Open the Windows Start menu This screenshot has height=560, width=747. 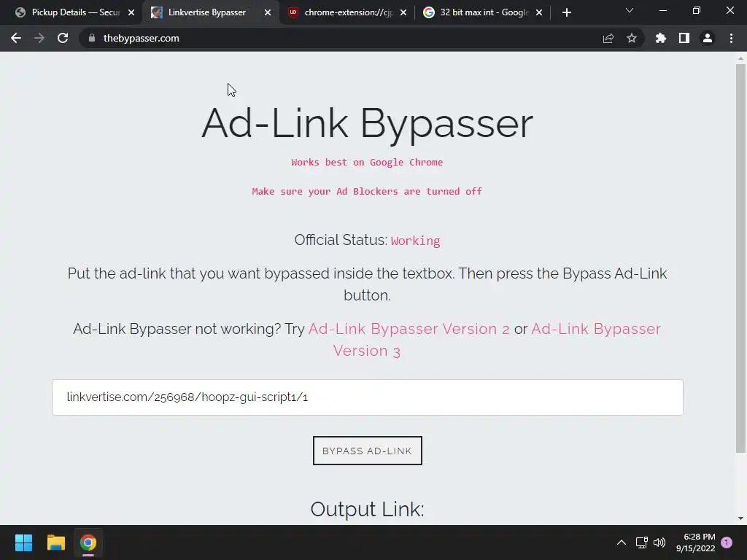pyautogui.click(x=23, y=542)
